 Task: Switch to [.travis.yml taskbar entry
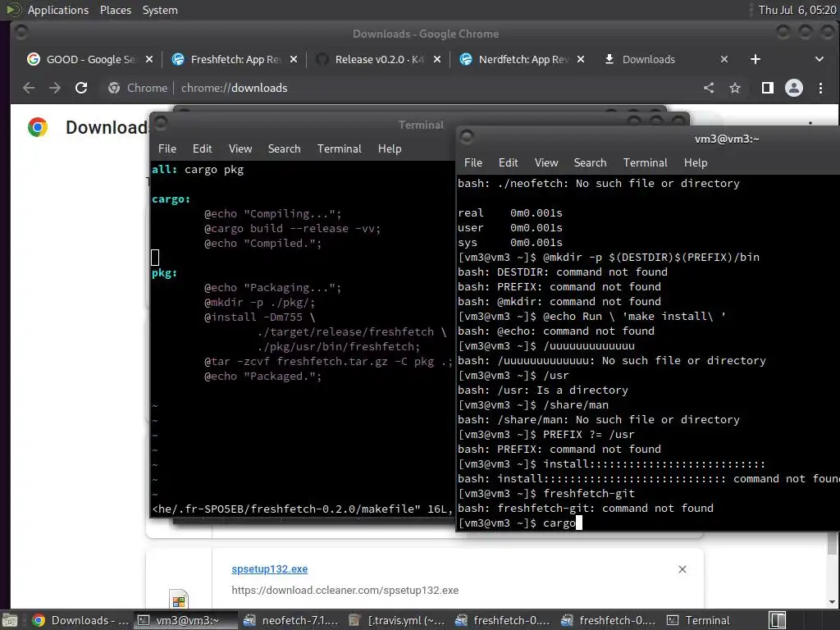click(396, 620)
